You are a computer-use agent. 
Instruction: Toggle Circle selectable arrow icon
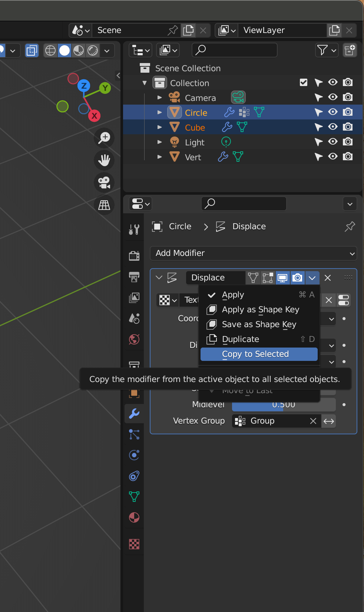(x=318, y=112)
